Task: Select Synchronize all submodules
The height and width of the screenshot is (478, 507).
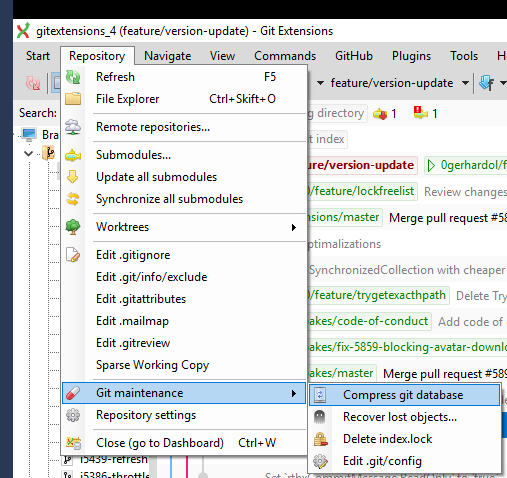Action: tap(184, 199)
